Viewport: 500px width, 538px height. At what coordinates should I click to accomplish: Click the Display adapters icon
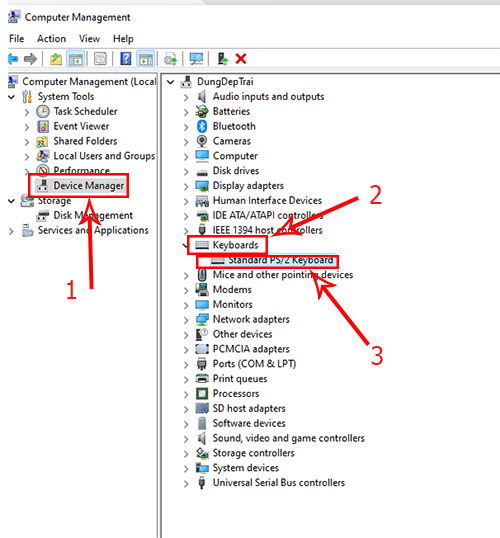point(202,186)
